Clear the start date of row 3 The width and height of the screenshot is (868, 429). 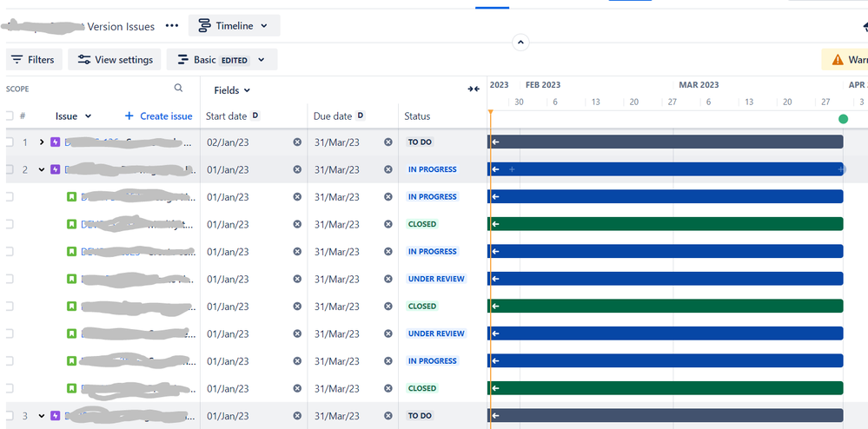point(297,416)
